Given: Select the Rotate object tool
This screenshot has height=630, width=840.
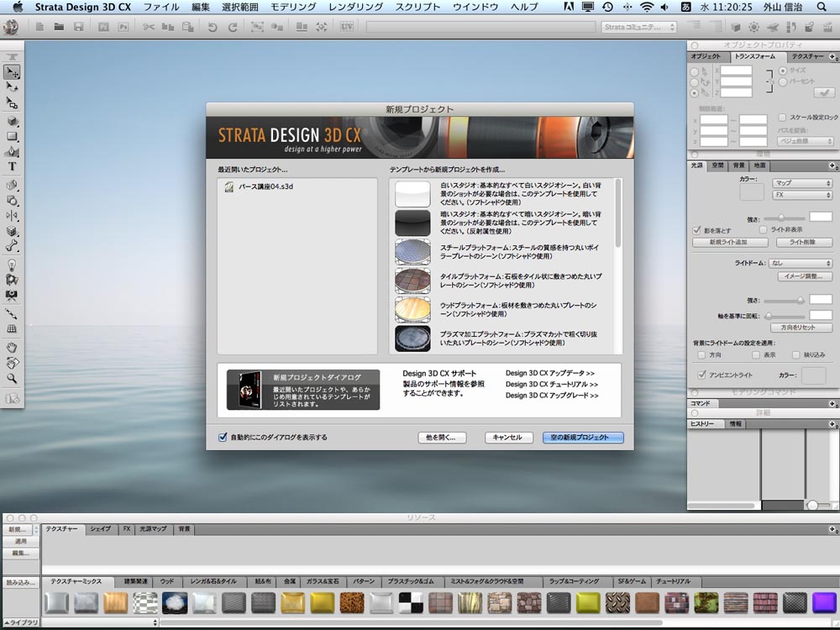Looking at the screenshot, I should [x=12, y=87].
